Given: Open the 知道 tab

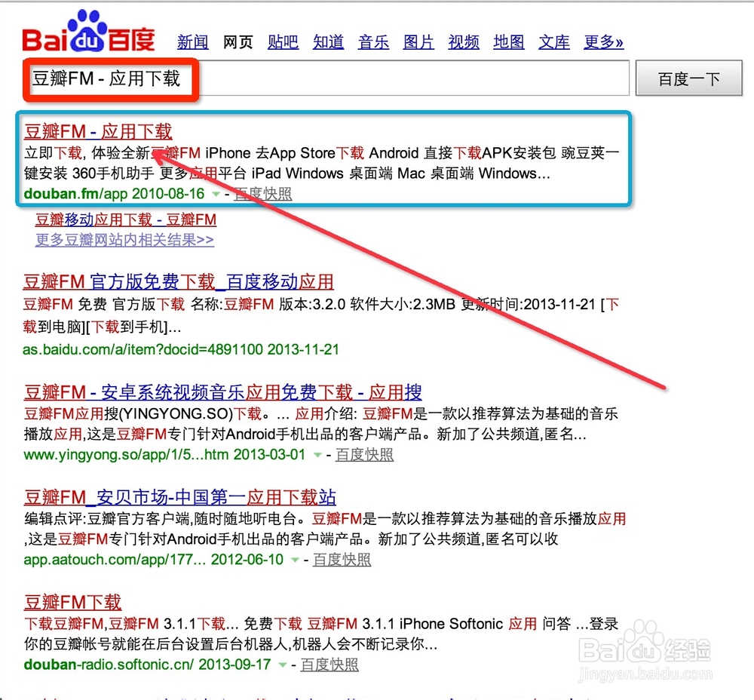Looking at the screenshot, I should (x=328, y=42).
